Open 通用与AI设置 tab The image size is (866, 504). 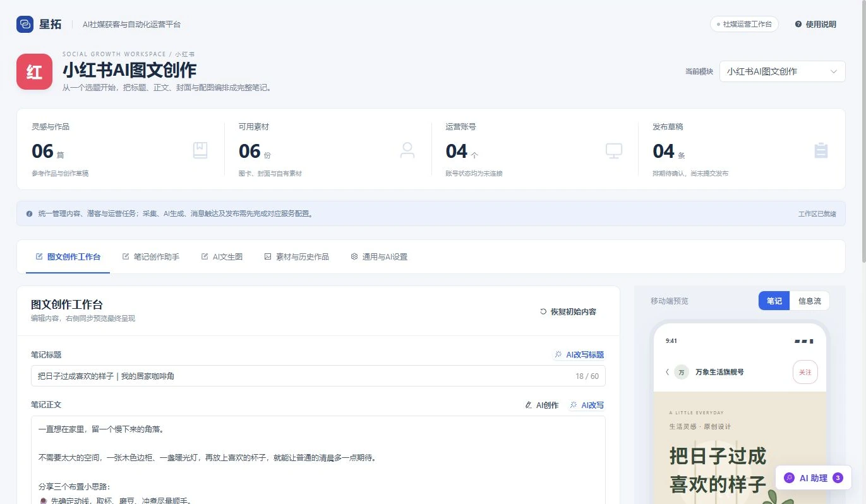tap(379, 256)
